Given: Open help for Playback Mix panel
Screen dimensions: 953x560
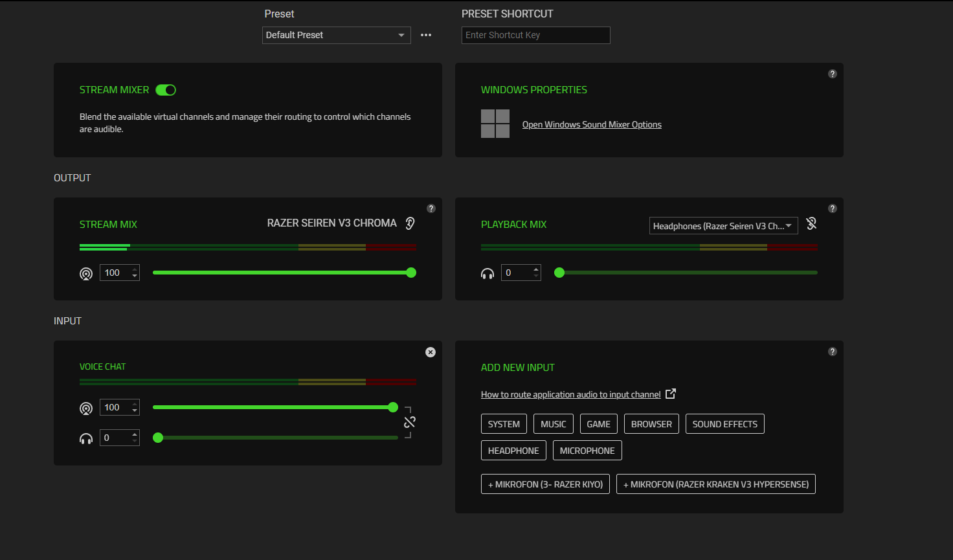Looking at the screenshot, I should click(x=833, y=208).
